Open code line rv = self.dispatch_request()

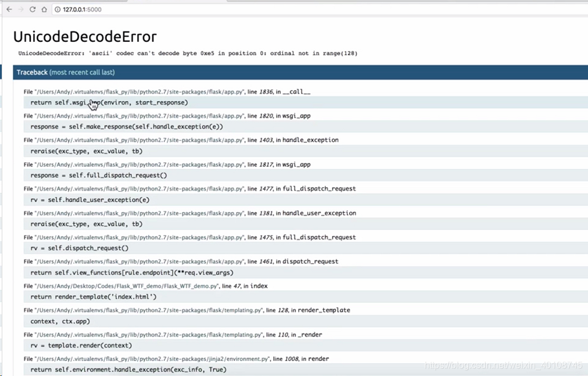[306, 248]
